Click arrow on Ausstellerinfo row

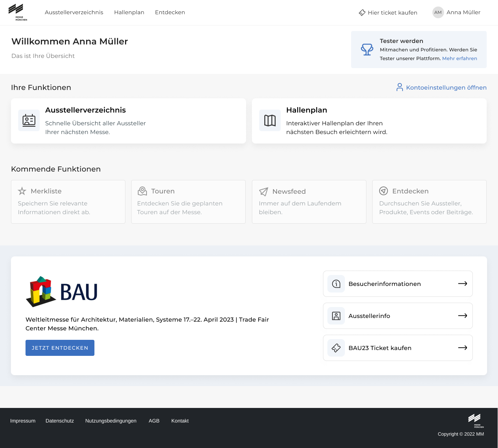coord(463,316)
